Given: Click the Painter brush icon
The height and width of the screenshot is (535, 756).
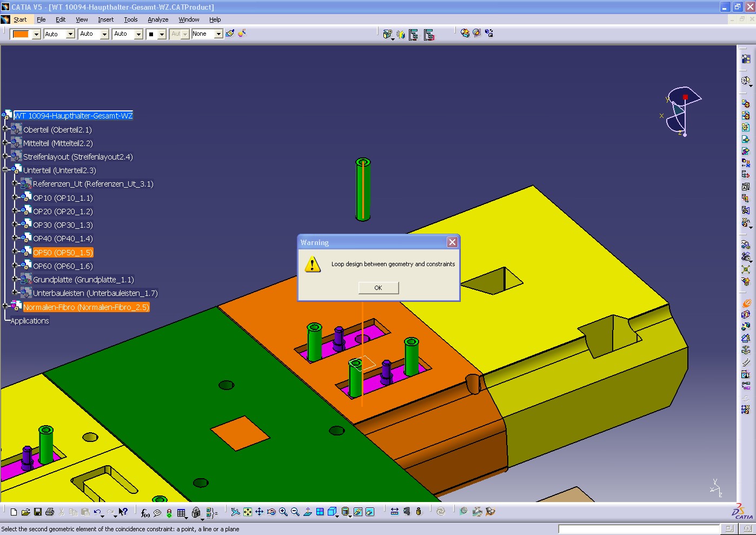Looking at the screenshot, I should coord(230,34).
